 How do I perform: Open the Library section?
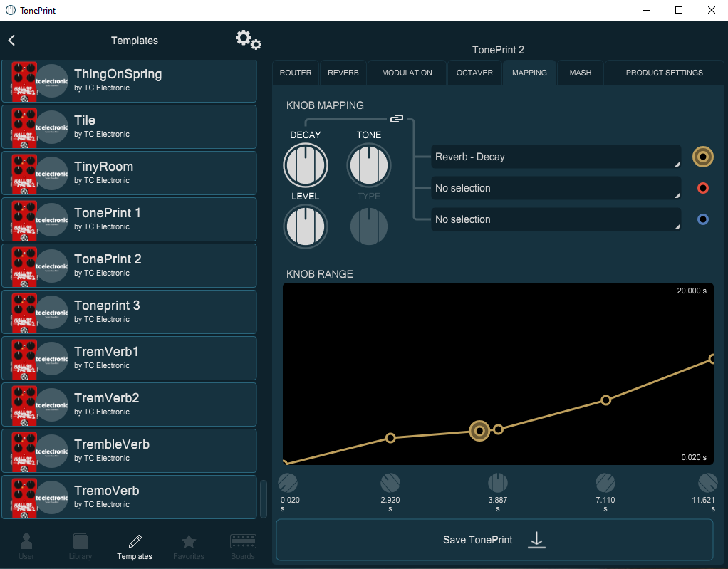tap(80, 546)
